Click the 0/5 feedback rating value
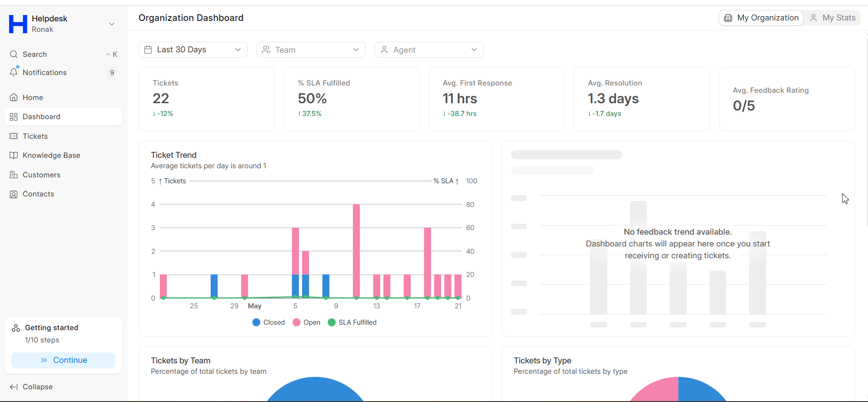Screen dimensions: 868x402 tap(744, 106)
